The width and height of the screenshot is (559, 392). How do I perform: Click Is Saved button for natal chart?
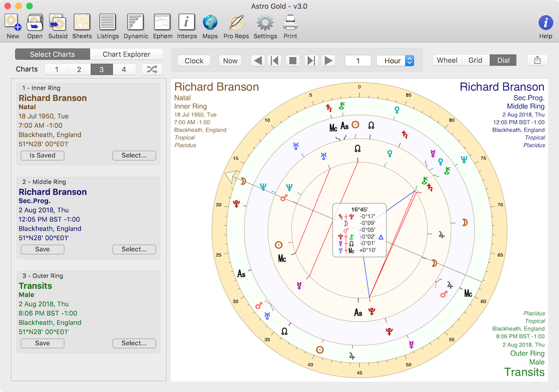(x=43, y=156)
